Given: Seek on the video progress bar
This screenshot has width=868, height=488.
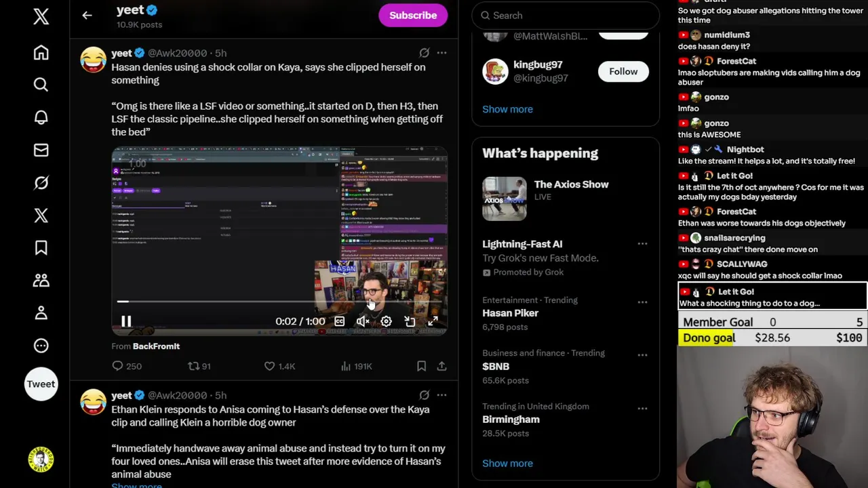Looking at the screenshot, I should (279, 302).
